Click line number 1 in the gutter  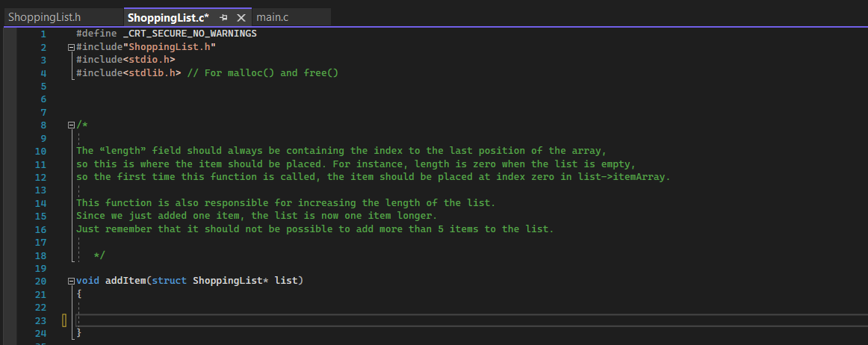[x=43, y=34]
